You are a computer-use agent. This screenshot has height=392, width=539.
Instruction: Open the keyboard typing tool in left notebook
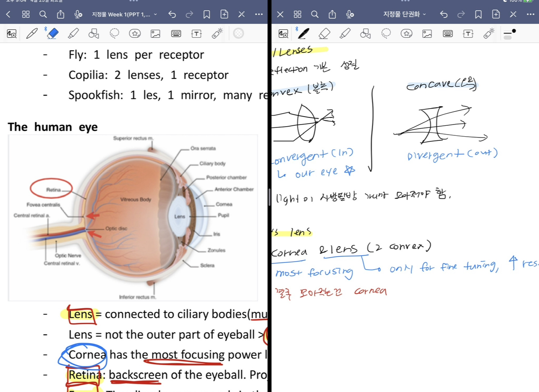[x=176, y=34]
